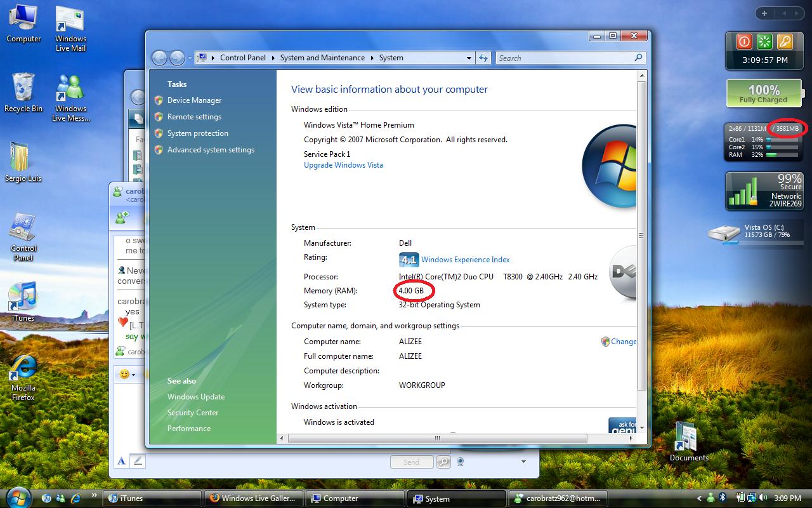The image size is (812, 508).
Task: Open Mozilla Firefox desktop shortcut
Action: pyautogui.click(x=23, y=377)
